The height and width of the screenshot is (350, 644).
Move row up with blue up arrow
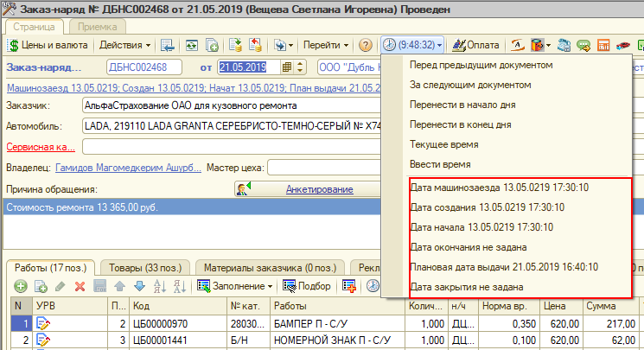119,285
